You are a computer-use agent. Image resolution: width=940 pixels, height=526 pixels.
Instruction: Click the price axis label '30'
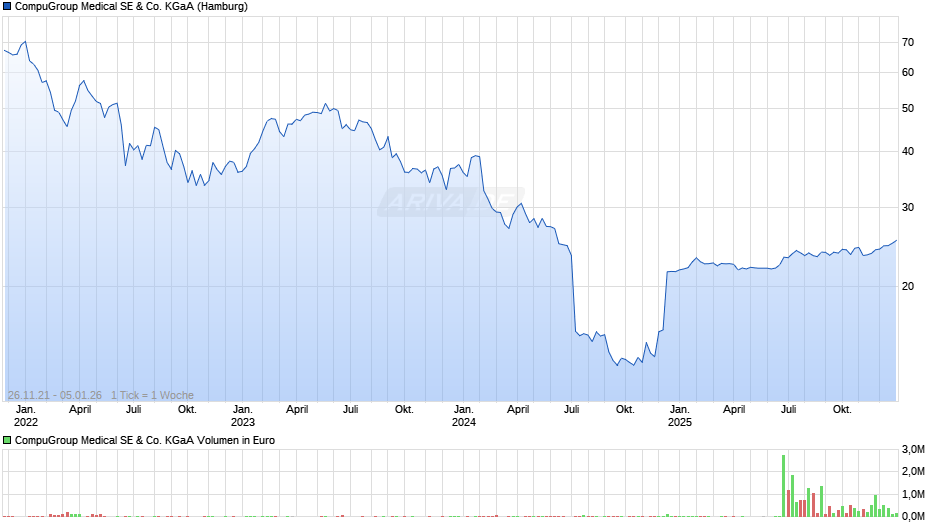pos(908,207)
